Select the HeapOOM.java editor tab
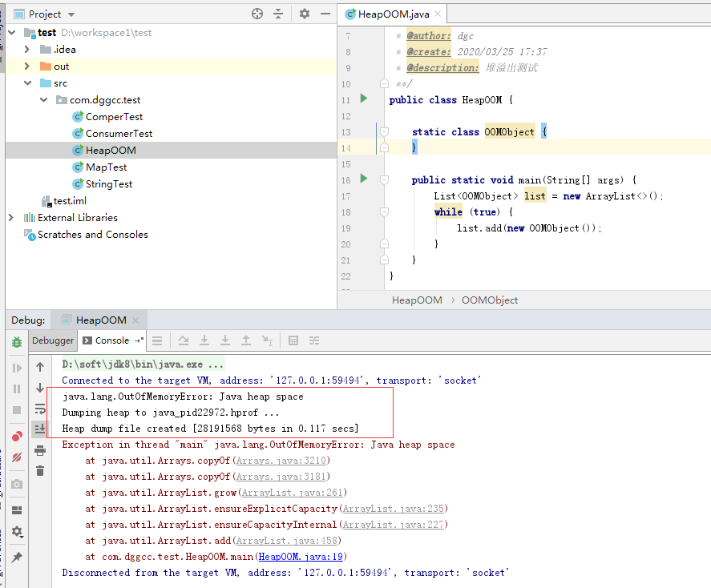The image size is (711, 588). click(392, 14)
